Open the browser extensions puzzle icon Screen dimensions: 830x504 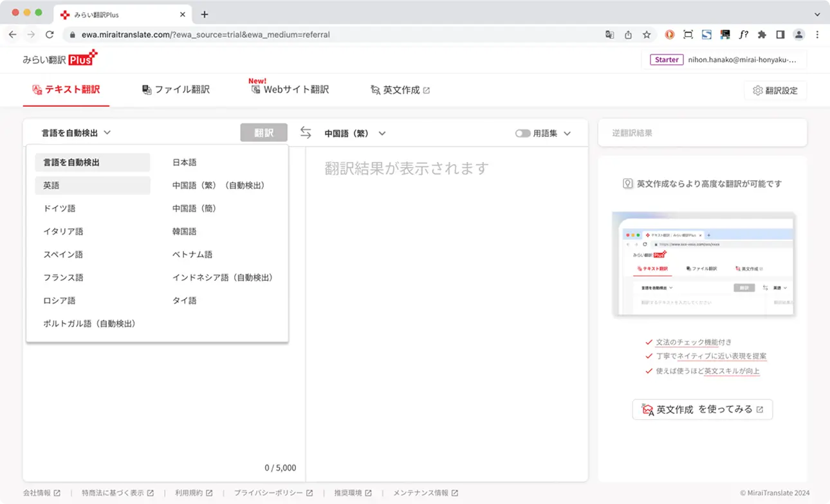[x=762, y=35]
